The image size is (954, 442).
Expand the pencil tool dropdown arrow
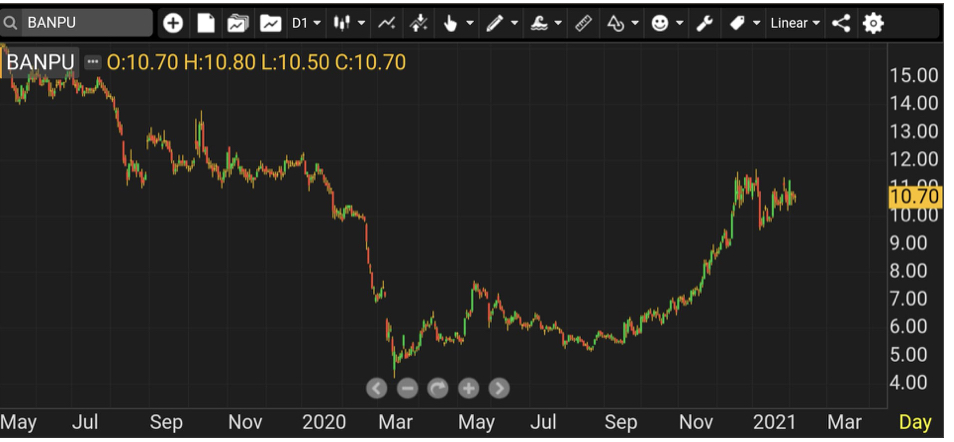515,23
